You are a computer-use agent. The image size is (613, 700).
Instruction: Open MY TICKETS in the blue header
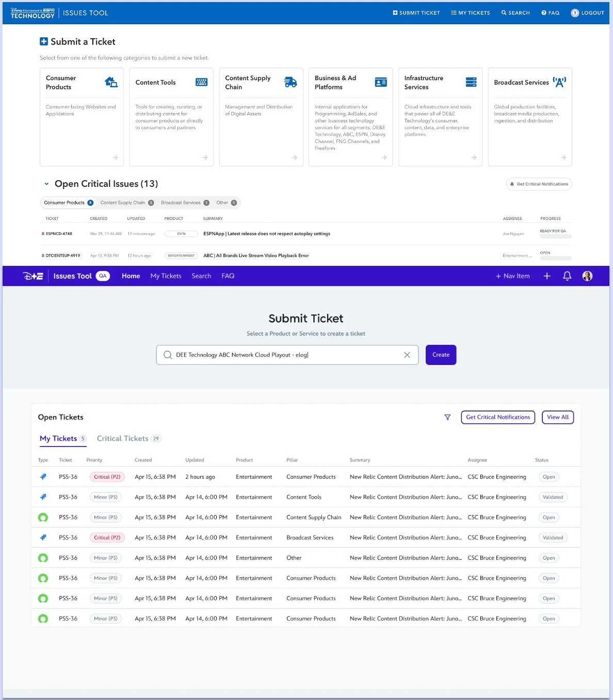(x=471, y=13)
